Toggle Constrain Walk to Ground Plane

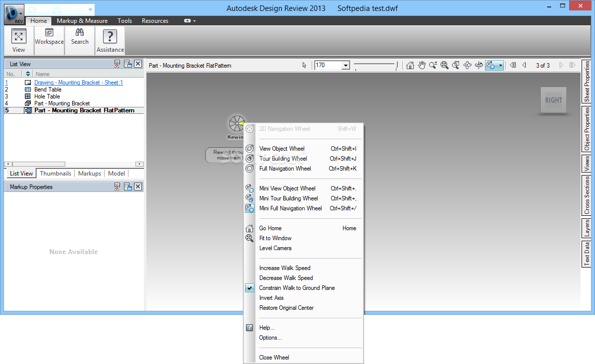(303, 288)
